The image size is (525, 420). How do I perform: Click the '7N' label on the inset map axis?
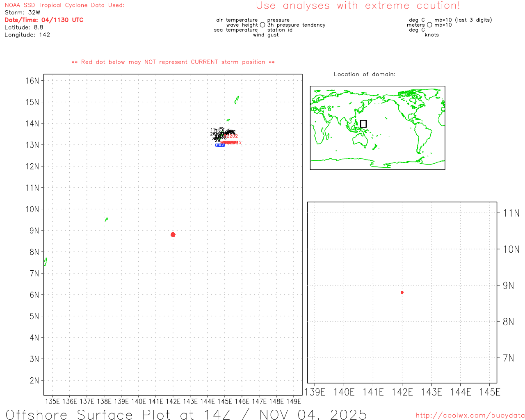tap(509, 358)
